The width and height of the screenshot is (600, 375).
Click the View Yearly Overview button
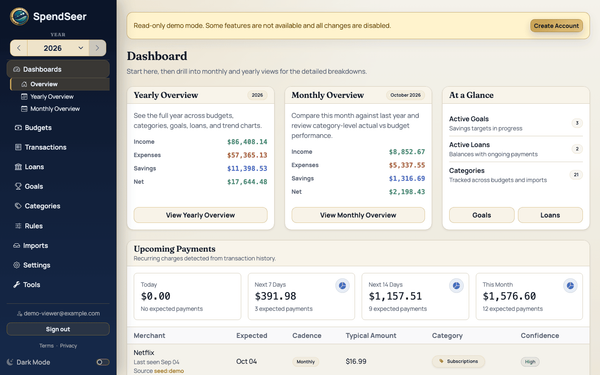point(201,215)
